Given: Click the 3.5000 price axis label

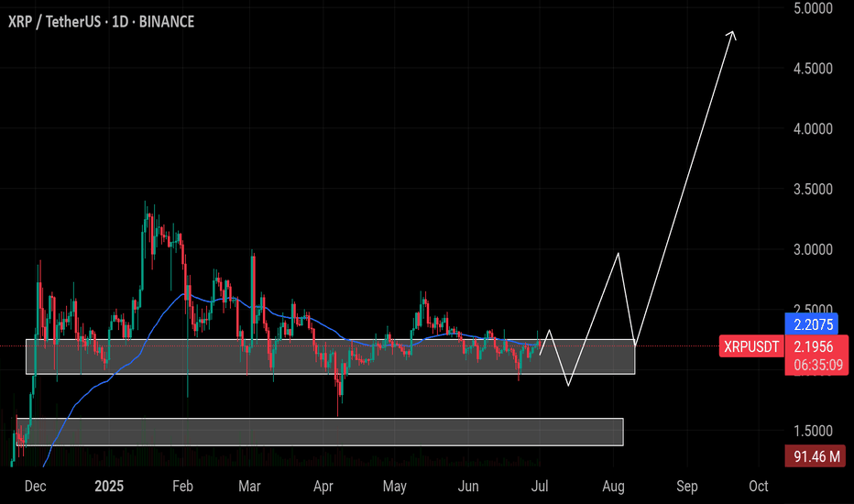Looking at the screenshot, I should tap(813, 190).
